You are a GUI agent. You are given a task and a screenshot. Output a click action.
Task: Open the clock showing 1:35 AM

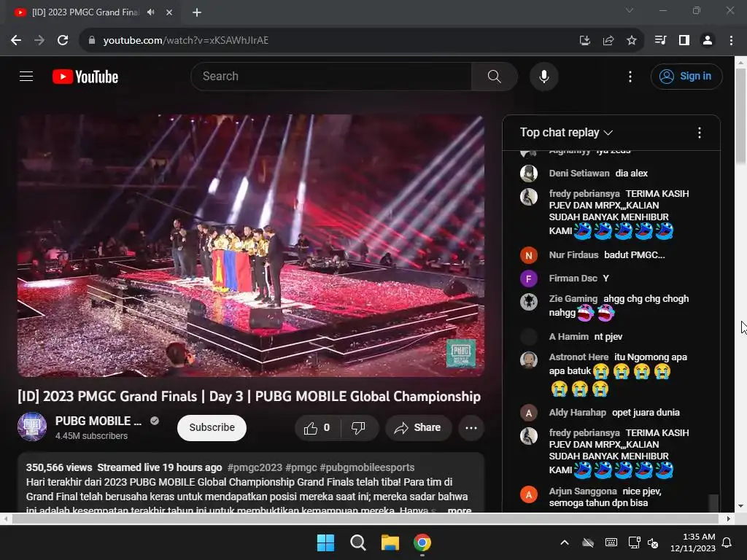[693, 542]
